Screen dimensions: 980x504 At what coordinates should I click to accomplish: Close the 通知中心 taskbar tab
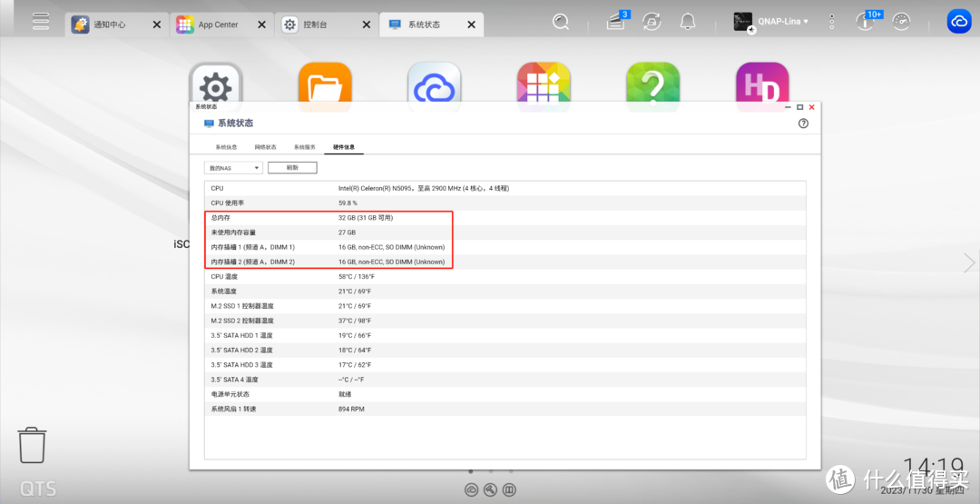pos(157,25)
